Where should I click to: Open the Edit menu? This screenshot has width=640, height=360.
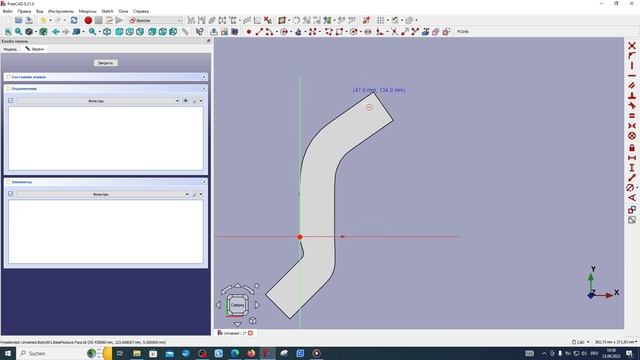click(24, 11)
